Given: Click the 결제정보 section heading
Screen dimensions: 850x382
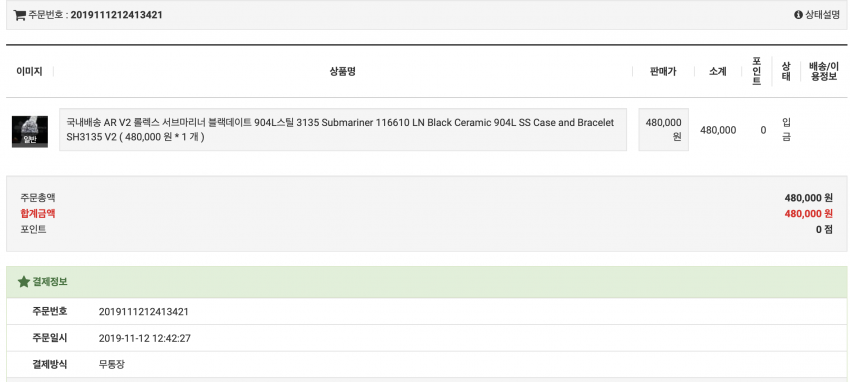Looking at the screenshot, I should tap(50, 282).
